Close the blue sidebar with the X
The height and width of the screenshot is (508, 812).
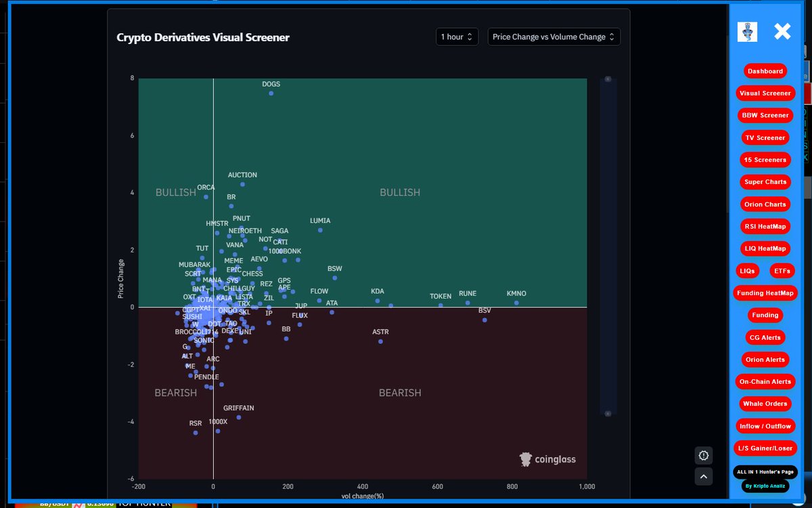tap(782, 31)
